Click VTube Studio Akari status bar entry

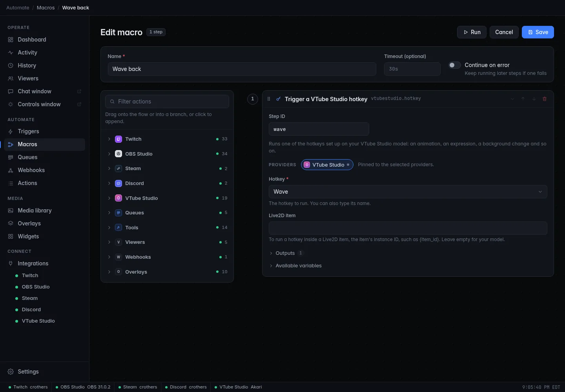238,387
